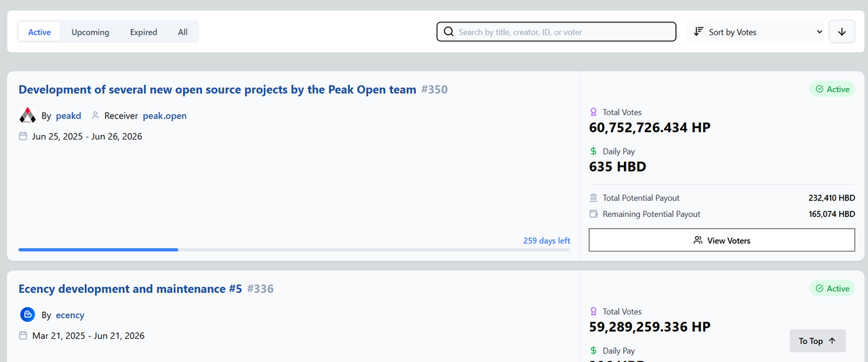Click the 165,074 HBD value
868x362 pixels.
(832, 214)
